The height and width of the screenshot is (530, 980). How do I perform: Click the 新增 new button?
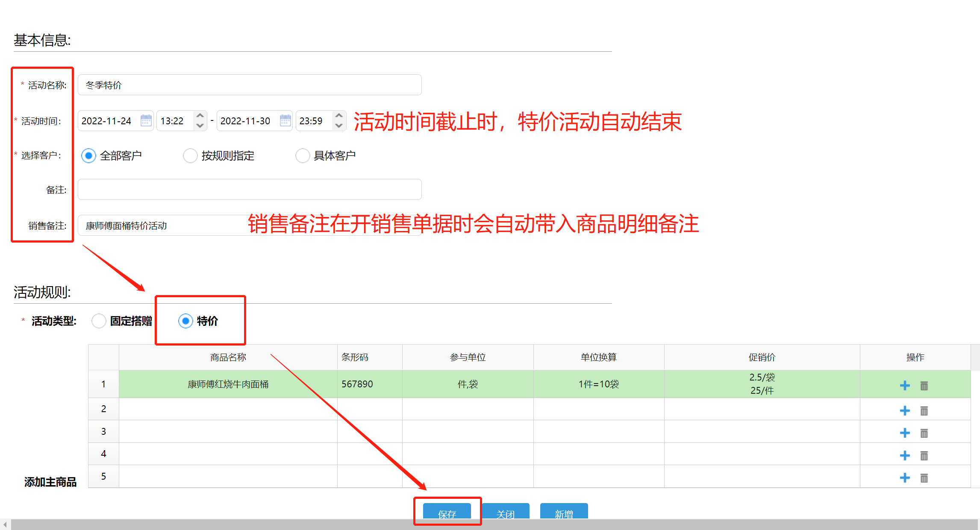[564, 511]
